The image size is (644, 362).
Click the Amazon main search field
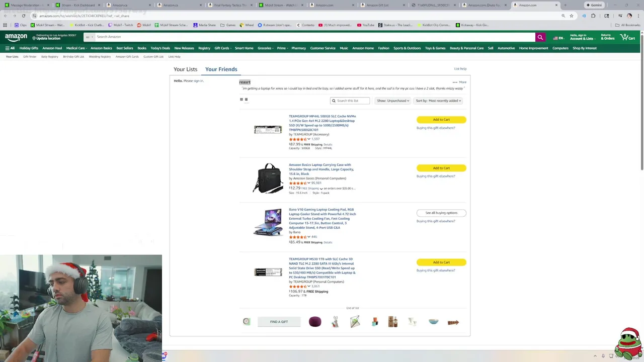click(x=314, y=37)
